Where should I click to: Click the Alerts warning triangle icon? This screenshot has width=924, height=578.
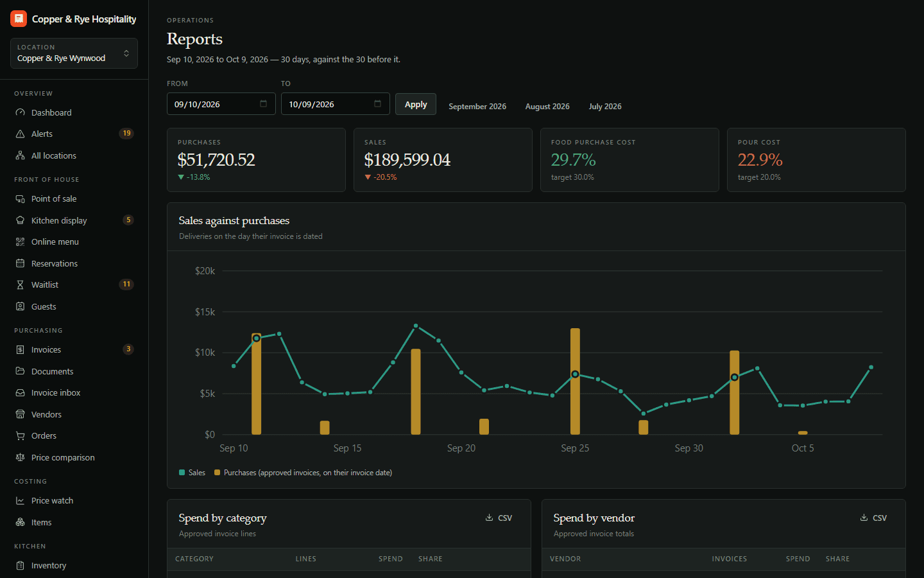pos(20,134)
